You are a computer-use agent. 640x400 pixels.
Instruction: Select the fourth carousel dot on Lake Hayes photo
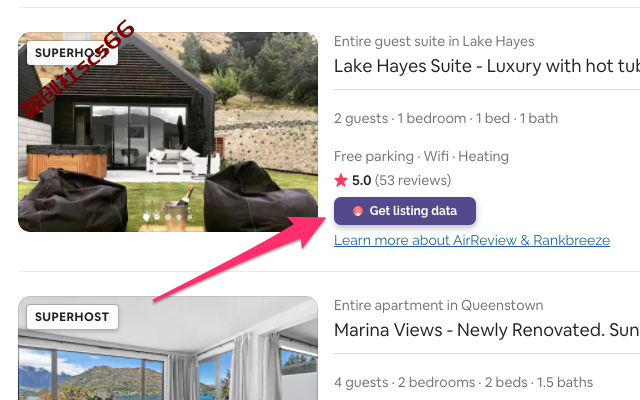pyautogui.click(x=179, y=217)
